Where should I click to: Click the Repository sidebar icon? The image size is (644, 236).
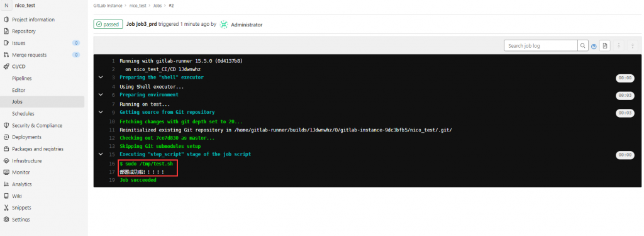click(x=6, y=31)
